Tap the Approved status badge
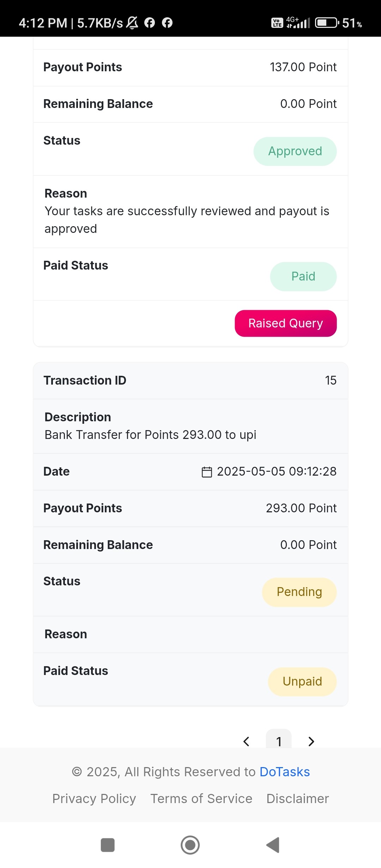 (x=295, y=151)
